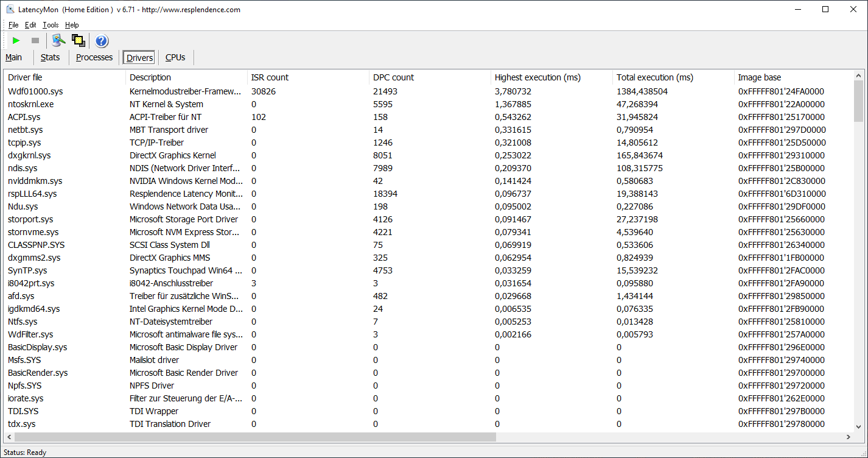This screenshot has height=458, width=868.
Task: Select the BasicRender.sys driver row
Action: [x=429, y=373]
